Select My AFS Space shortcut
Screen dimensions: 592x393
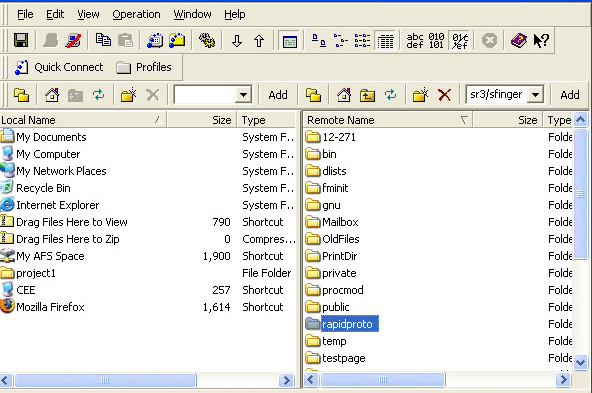(x=42, y=256)
